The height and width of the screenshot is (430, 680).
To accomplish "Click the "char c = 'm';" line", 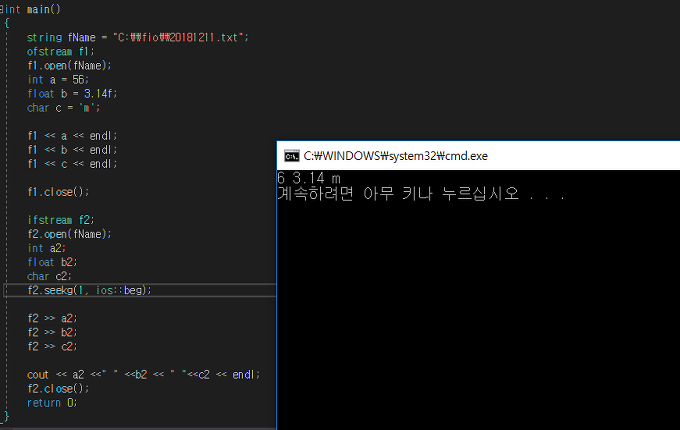I will pos(63,108).
